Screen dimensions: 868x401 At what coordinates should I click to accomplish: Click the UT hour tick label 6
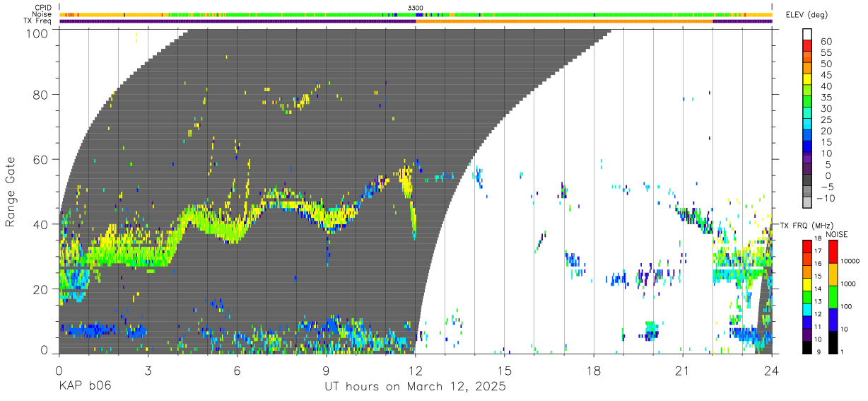pyautogui.click(x=237, y=370)
